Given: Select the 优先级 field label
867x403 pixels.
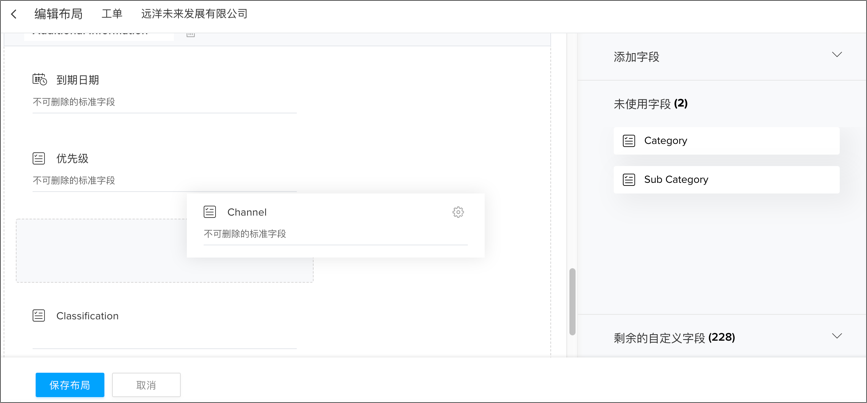Looking at the screenshot, I should point(72,159).
